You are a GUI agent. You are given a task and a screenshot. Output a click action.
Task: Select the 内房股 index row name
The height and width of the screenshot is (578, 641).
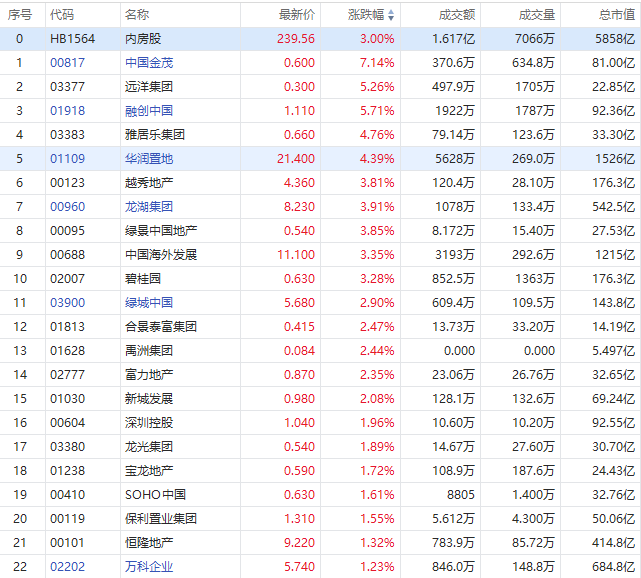point(143,39)
